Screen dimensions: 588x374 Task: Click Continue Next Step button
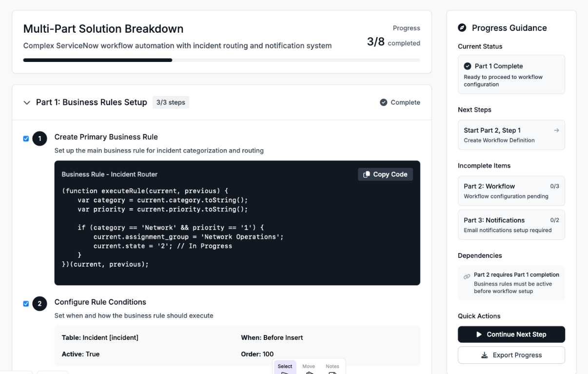(511, 335)
